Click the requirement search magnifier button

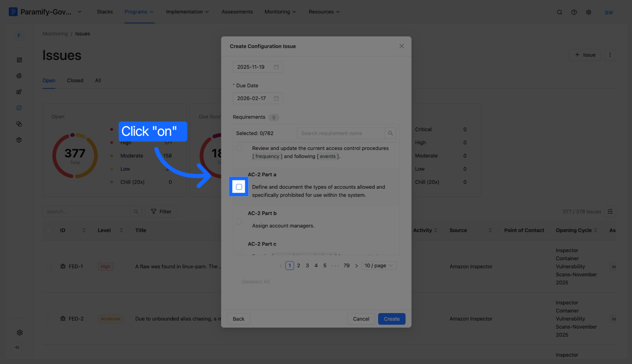pyautogui.click(x=390, y=133)
